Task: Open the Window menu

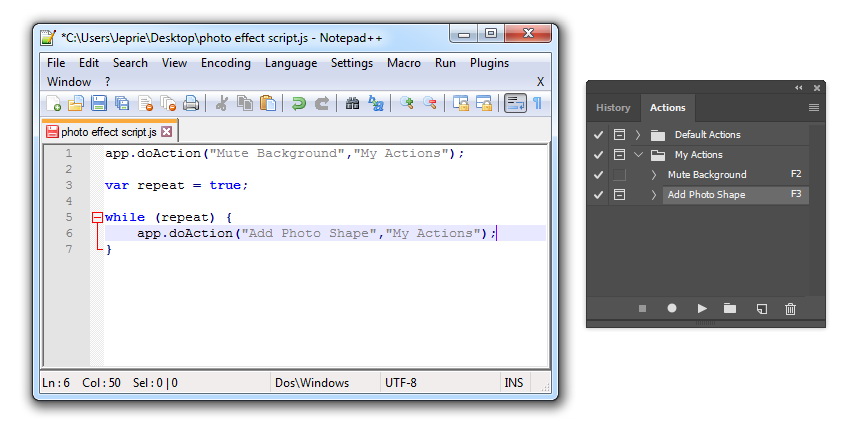Action: tap(69, 82)
